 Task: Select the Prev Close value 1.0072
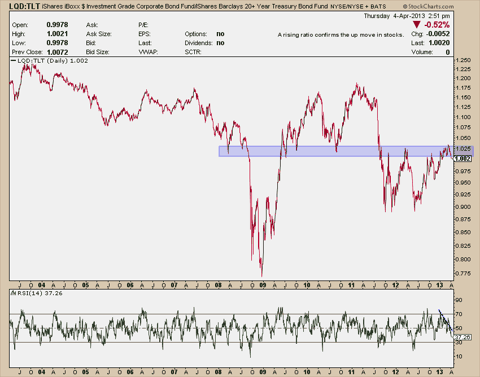pyautogui.click(x=57, y=52)
